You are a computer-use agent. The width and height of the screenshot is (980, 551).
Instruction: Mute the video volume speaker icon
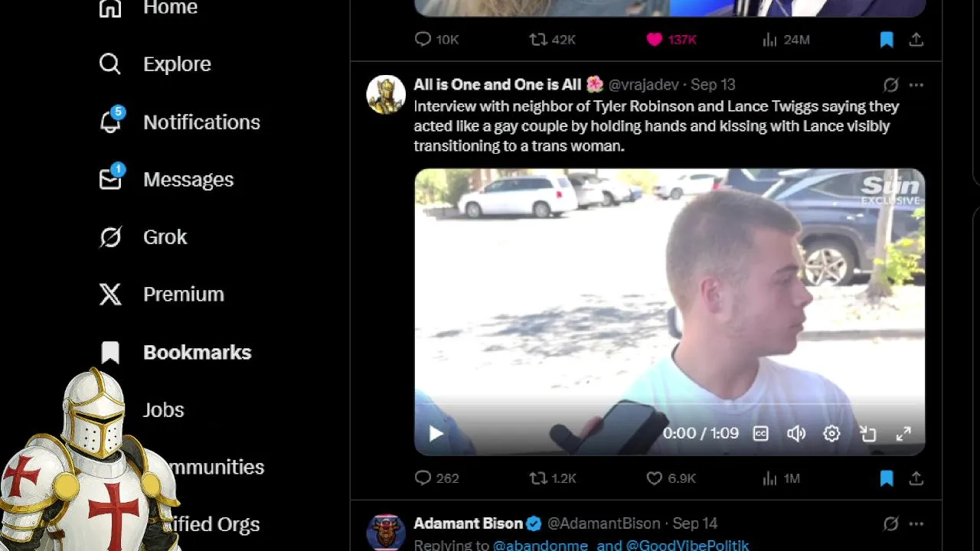coord(796,434)
